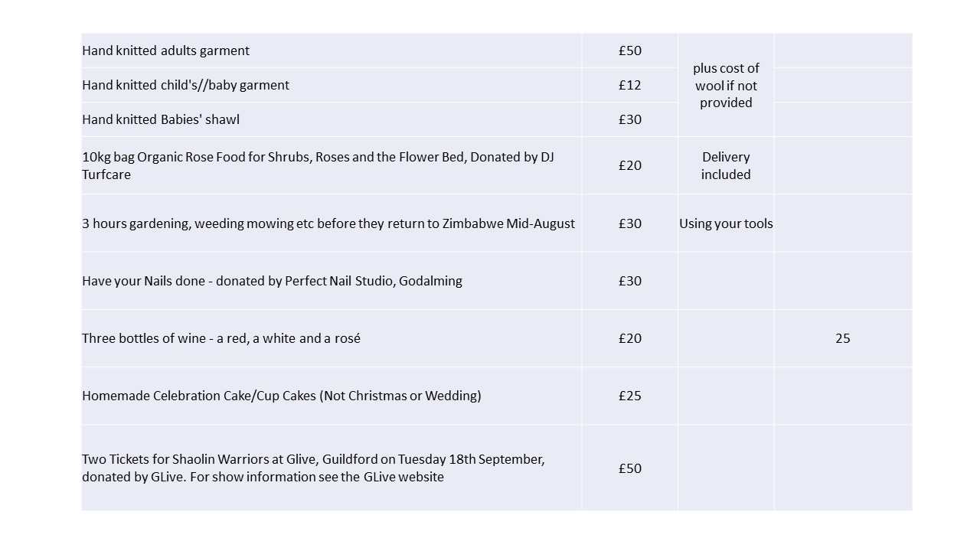Click the £20 price for Rose Food
The width and height of the screenshot is (980, 551).
[629, 165]
